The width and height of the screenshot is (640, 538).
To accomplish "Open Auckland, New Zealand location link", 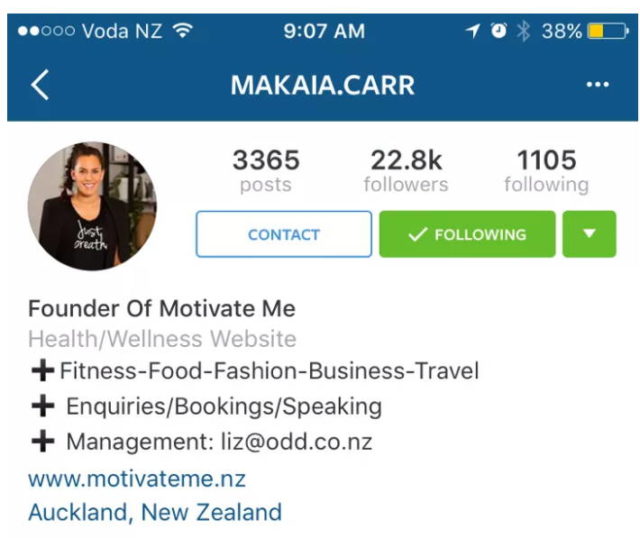I will click(x=155, y=512).
